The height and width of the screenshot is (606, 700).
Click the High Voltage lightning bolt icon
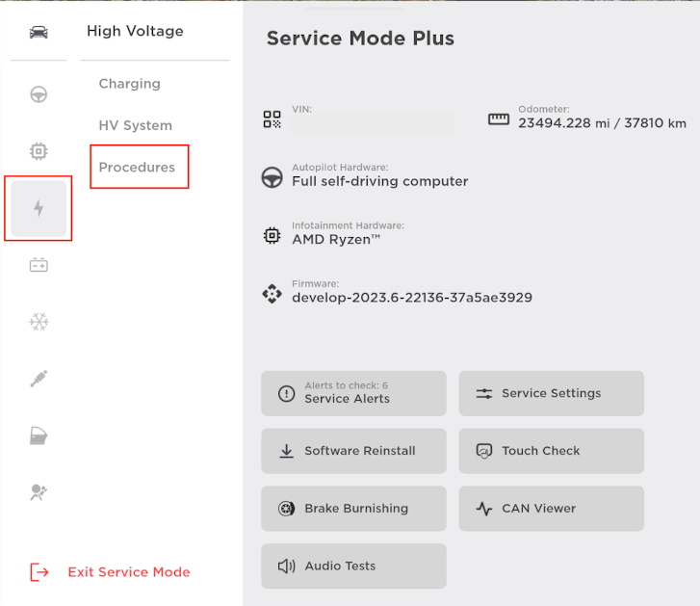pos(39,208)
